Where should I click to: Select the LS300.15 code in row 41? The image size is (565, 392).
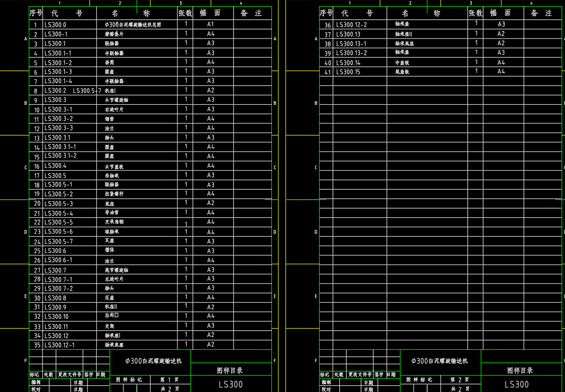348,72
